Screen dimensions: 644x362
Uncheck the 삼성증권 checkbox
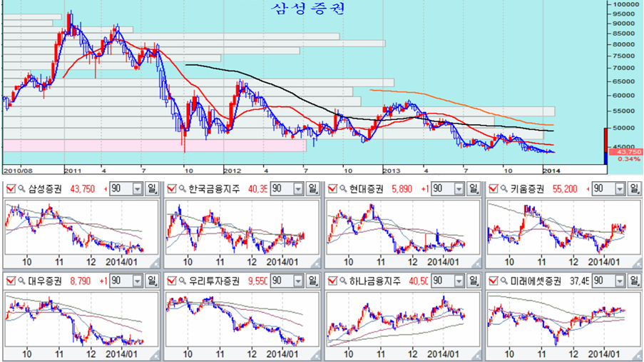click(x=11, y=188)
